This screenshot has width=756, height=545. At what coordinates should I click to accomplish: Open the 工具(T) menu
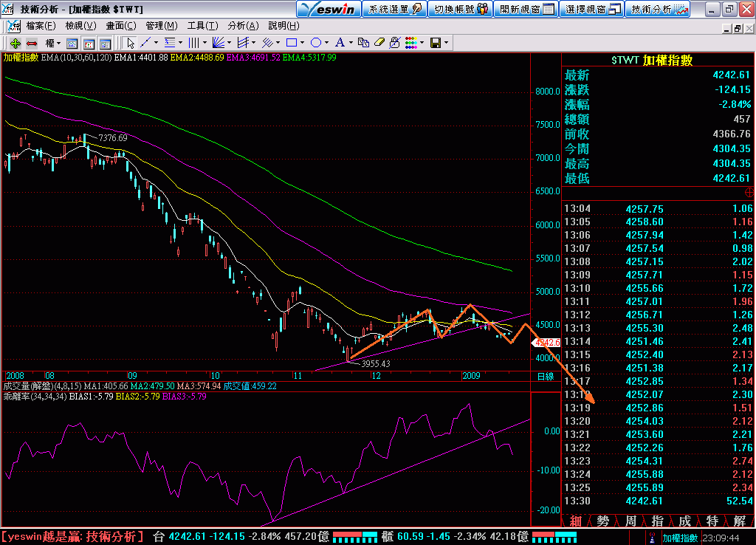point(202,26)
